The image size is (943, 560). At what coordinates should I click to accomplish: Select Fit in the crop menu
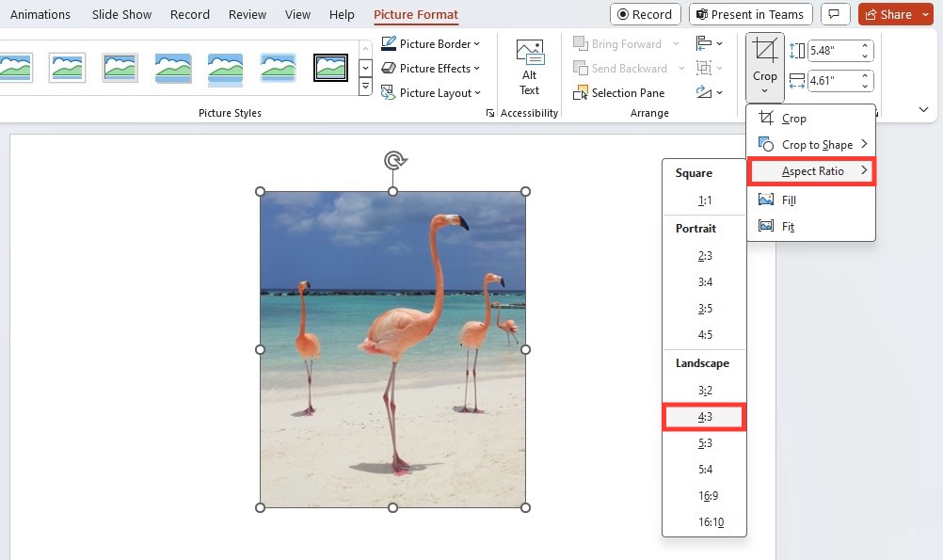(x=810, y=227)
